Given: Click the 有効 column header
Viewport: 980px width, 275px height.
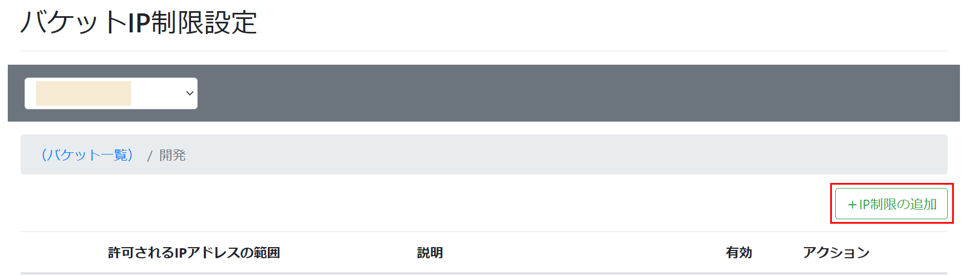Looking at the screenshot, I should point(739,253).
